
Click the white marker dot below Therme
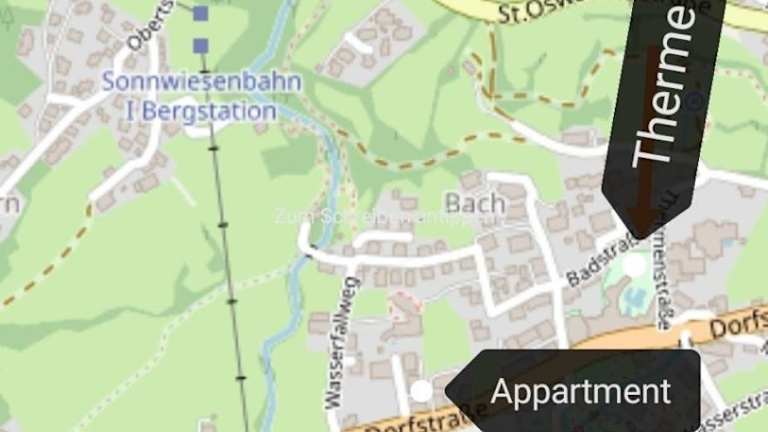coord(635,265)
